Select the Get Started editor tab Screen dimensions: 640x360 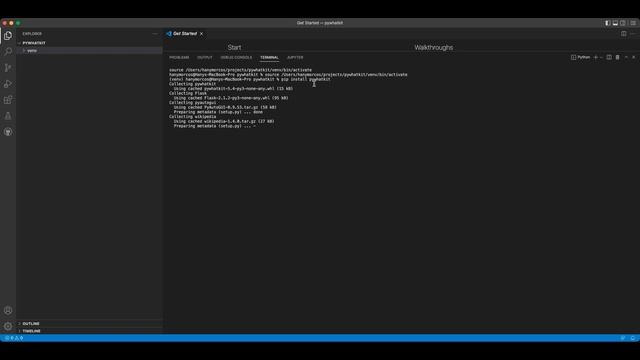tap(184, 33)
